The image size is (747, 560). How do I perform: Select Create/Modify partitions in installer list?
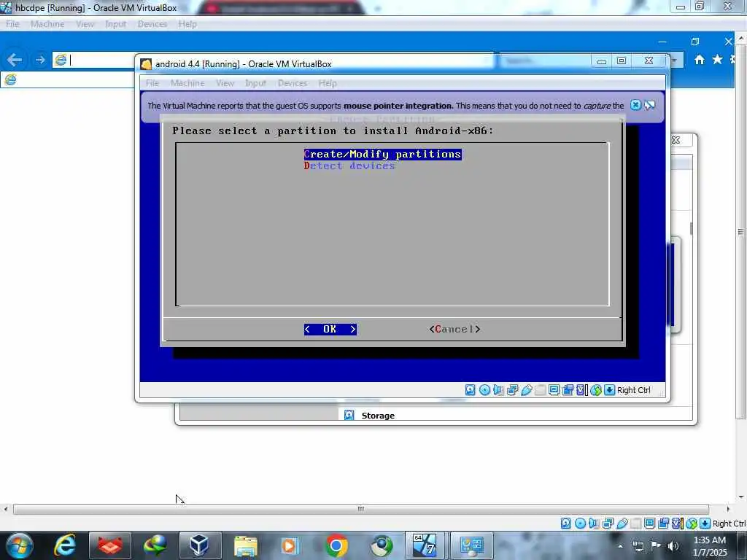[x=382, y=155]
